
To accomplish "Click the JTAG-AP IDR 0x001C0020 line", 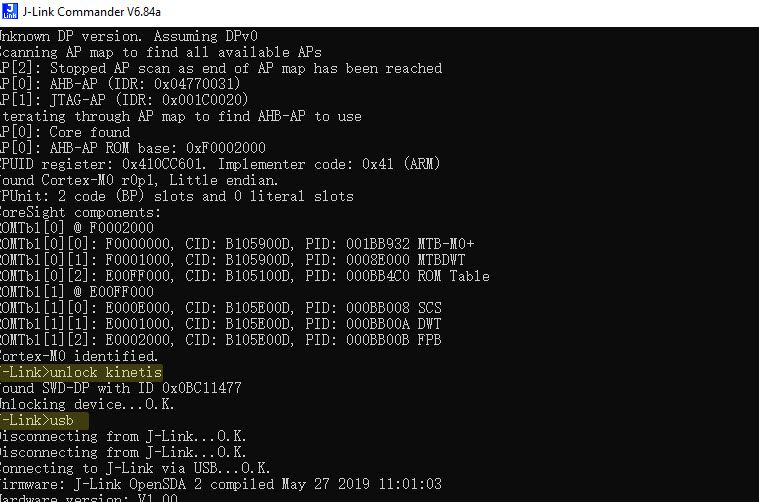I will pos(124,100).
